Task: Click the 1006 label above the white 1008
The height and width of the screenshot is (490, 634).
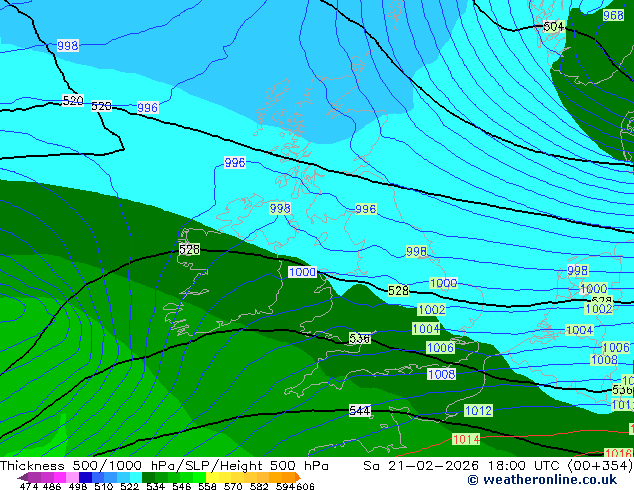Action: coord(441,348)
